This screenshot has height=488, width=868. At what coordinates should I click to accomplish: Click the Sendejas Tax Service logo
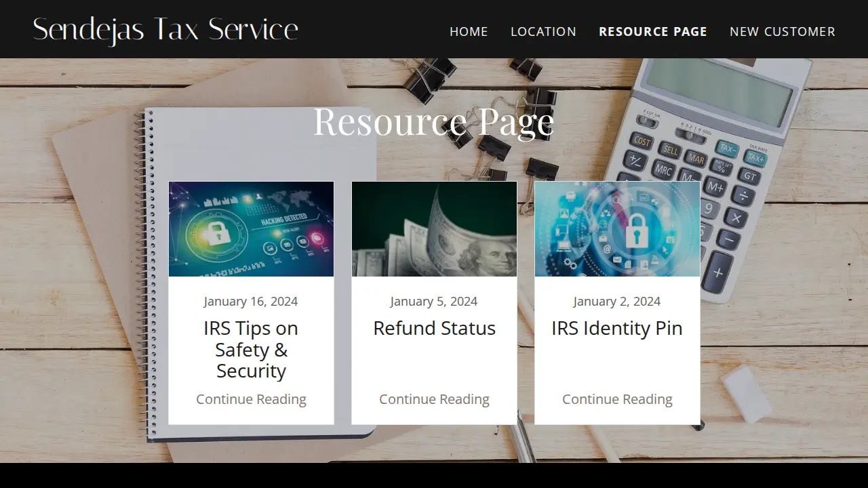click(165, 30)
